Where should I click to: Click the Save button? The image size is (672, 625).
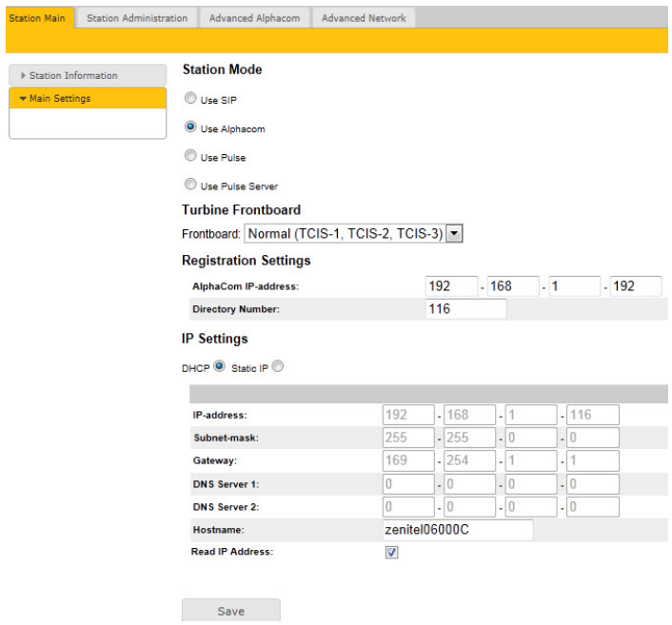(230, 611)
